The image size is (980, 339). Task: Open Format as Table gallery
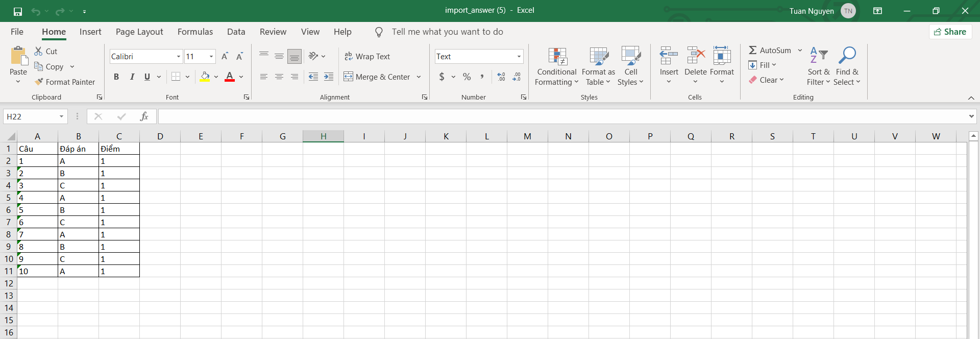click(598, 66)
